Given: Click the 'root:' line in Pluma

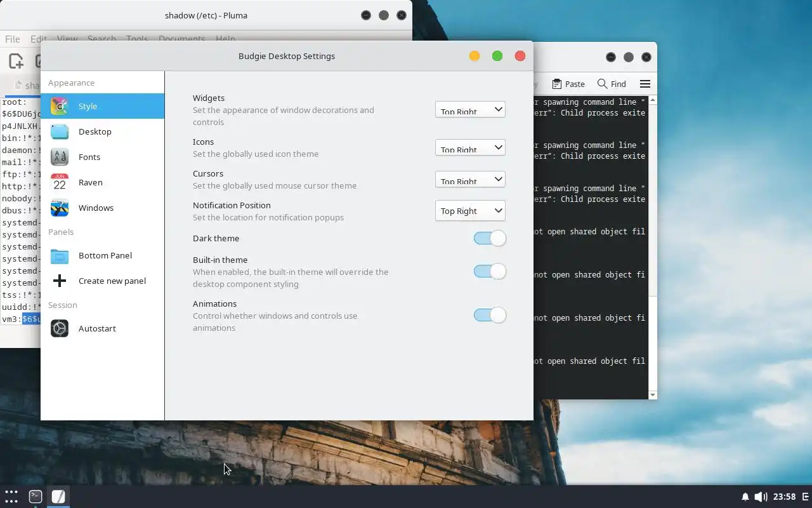Looking at the screenshot, I should tap(14, 102).
